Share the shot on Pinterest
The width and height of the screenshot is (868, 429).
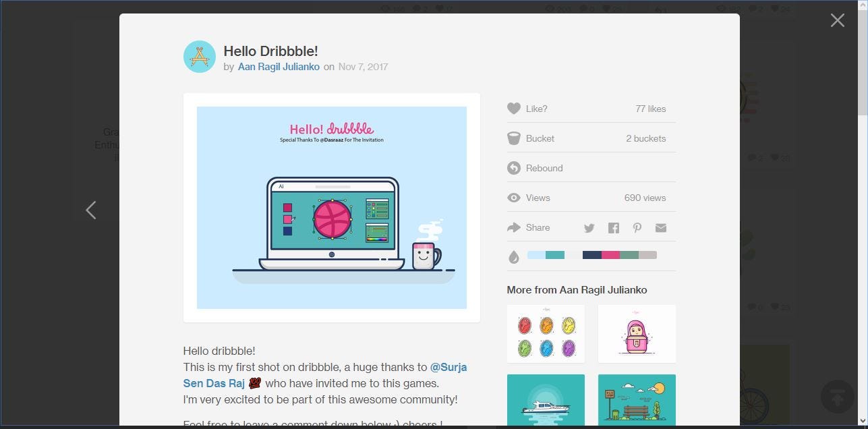click(x=637, y=228)
